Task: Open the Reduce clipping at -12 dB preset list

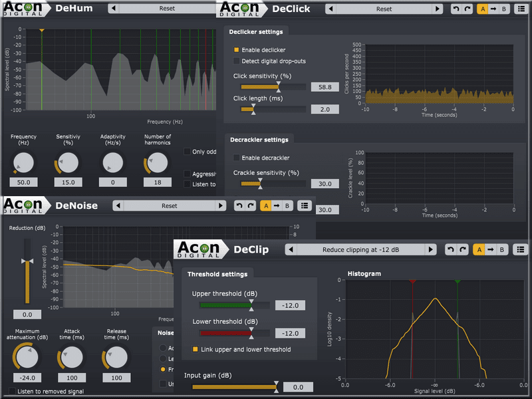Action: [x=360, y=250]
